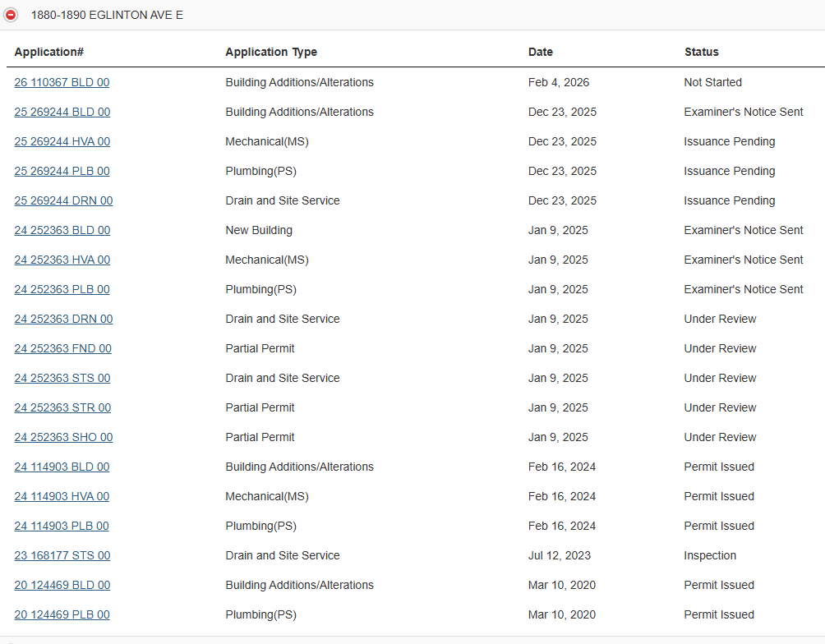
Task: Open partial permit 24 252363 STR 00
Action: [62, 407]
